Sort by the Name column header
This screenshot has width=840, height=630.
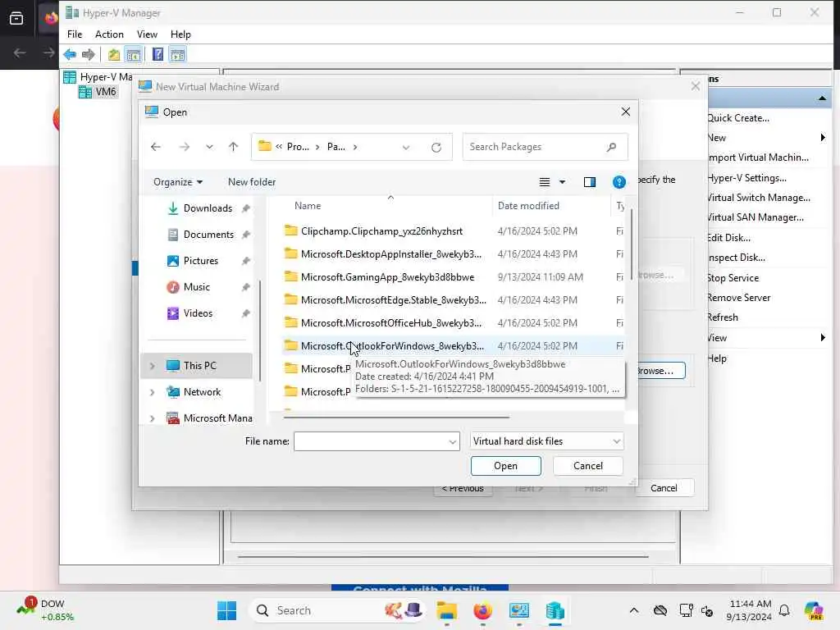pyautogui.click(x=308, y=206)
